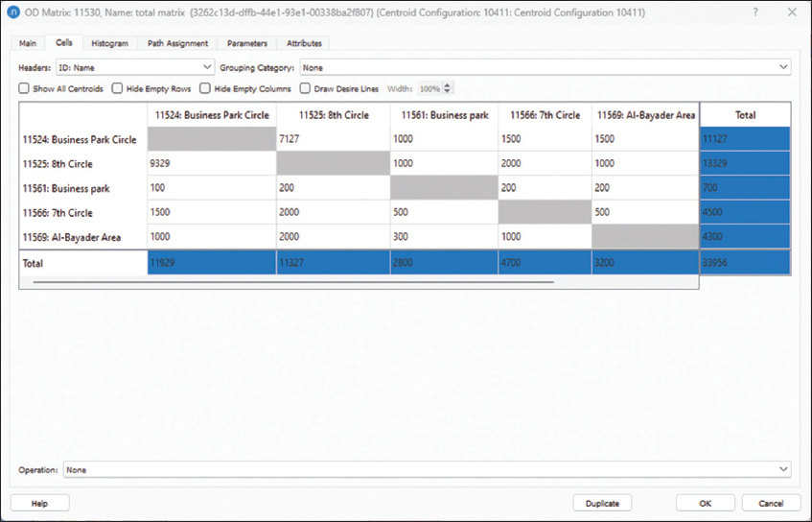The width and height of the screenshot is (812, 522).
Task: Select column header 11561: Business park
Action: coord(444,115)
